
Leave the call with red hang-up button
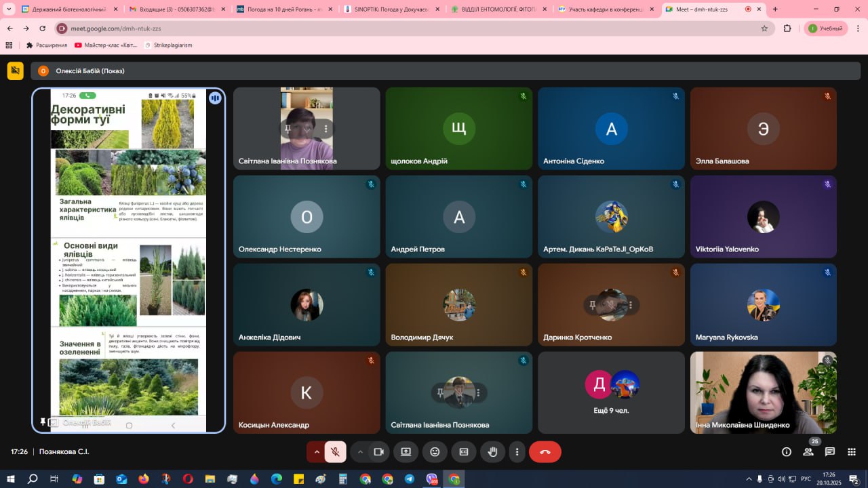tap(545, 452)
